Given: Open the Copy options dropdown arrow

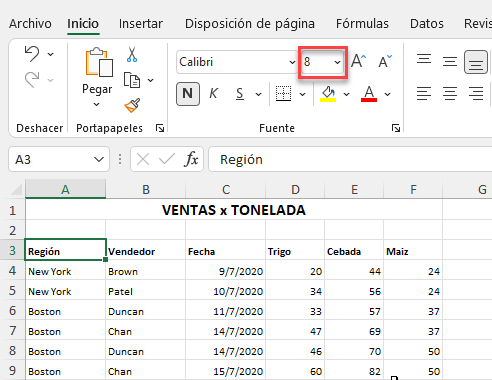Looking at the screenshot, I should pos(151,80).
